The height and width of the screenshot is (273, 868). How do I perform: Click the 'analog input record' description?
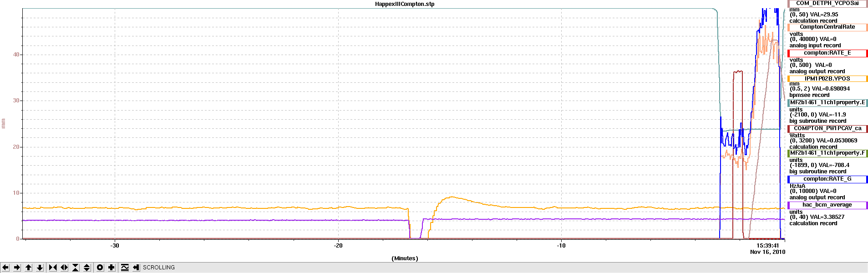coord(815,45)
